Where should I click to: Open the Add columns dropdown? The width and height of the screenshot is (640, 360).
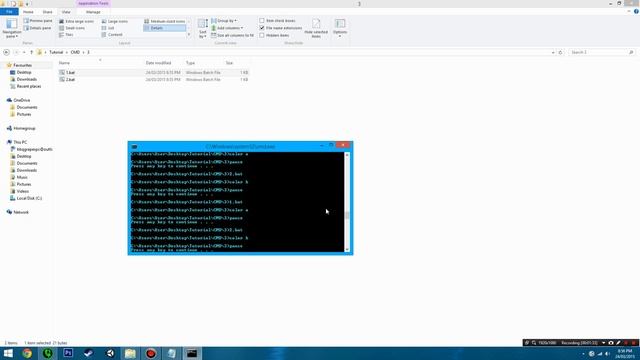[x=227, y=28]
